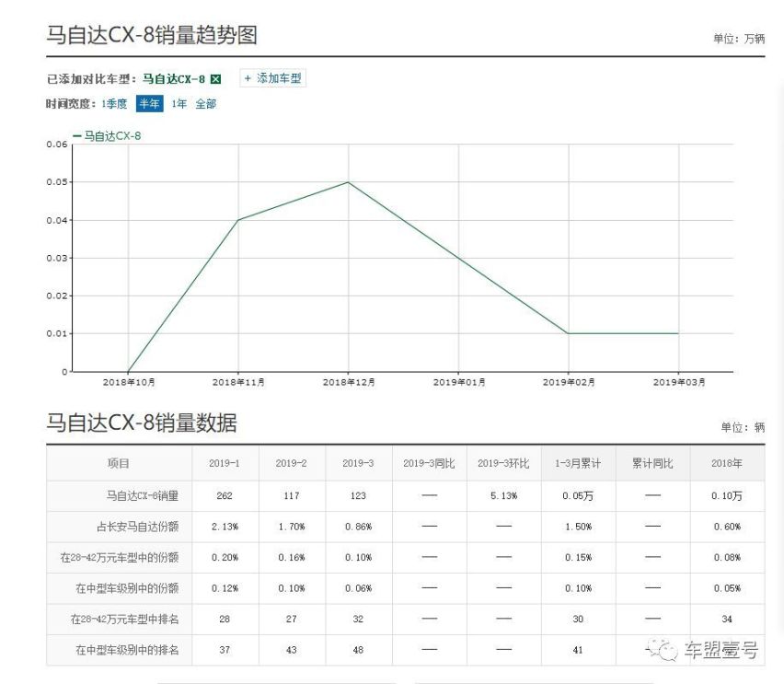The width and height of the screenshot is (784, 684).
Task: Click the sales value 123
Action: click(358, 496)
